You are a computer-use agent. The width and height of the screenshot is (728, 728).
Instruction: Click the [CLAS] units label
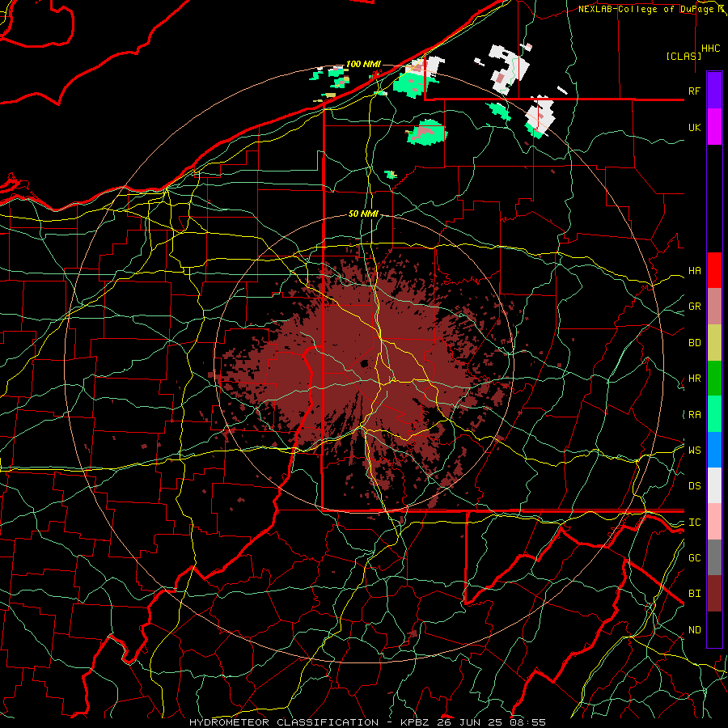684,56
